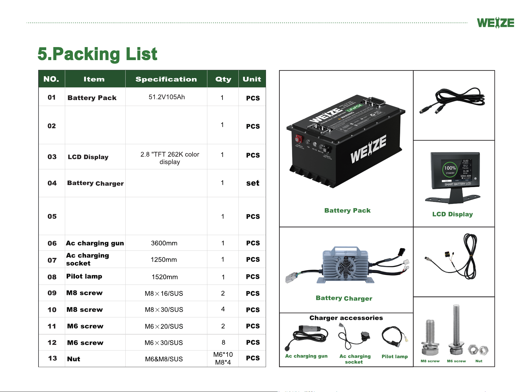Click the 'set' unit cell

click(253, 183)
